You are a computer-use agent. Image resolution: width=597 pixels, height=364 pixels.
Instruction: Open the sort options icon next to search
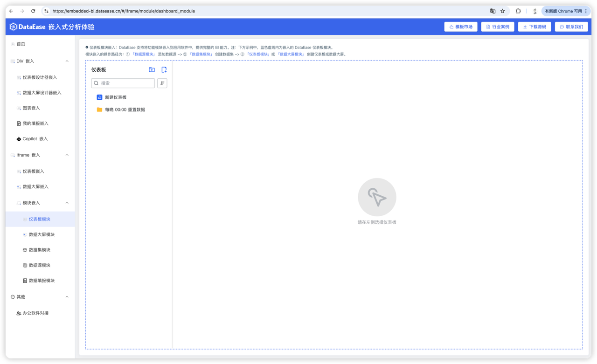pyautogui.click(x=162, y=83)
